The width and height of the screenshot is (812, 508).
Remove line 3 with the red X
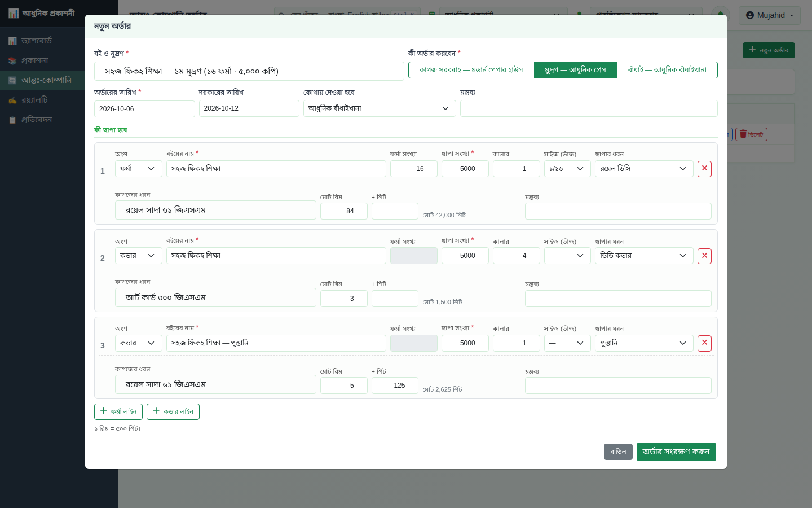click(x=704, y=343)
